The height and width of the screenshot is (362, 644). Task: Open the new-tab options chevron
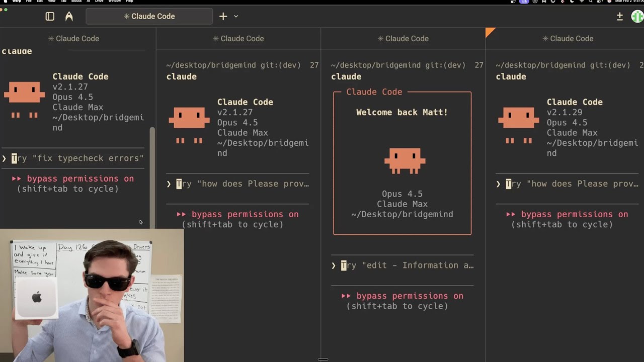pyautogui.click(x=236, y=16)
